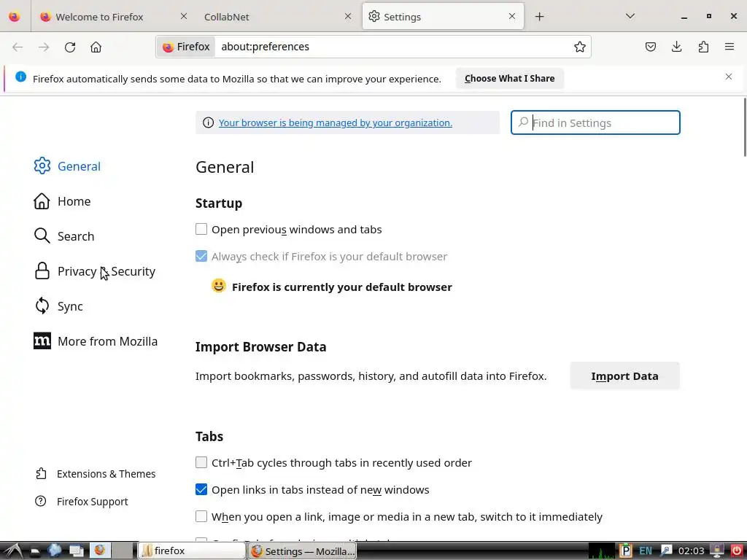This screenshot has width=747, height=560.
Task: Click the EN keyboard layout indicator
Action: click(645, 551)
